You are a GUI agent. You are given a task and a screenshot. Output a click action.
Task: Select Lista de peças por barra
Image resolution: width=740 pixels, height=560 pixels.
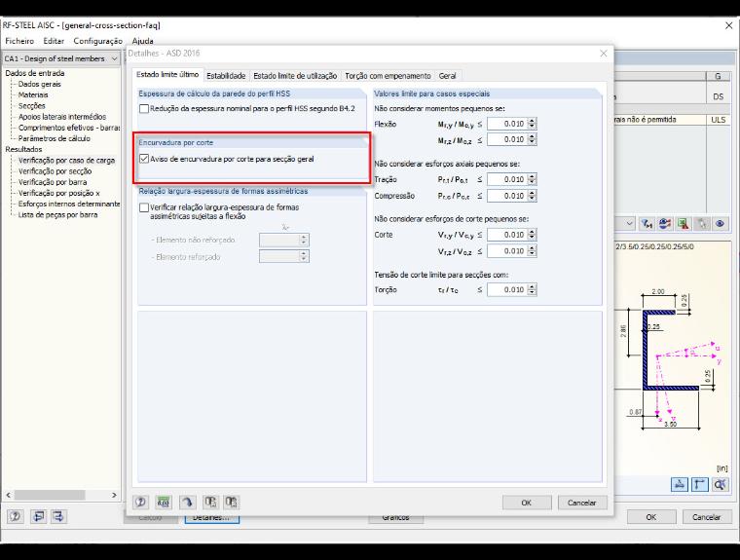pyautogui.click(x=57, y=214)
